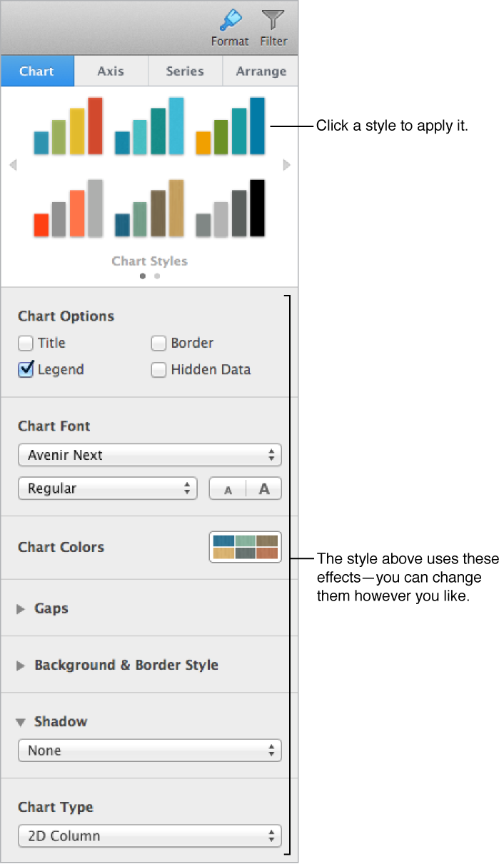Screen dimensions: 504x864
Task: Open the Avenir Next font dropdown
Action: 149,455
